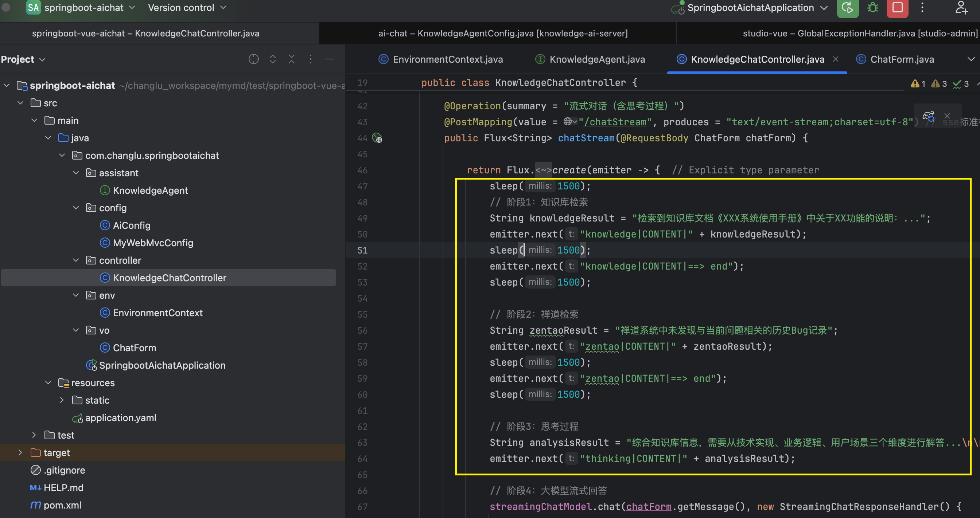Collapse the vo package
This screenshot has height=518, width=980.
coord(76,330)
